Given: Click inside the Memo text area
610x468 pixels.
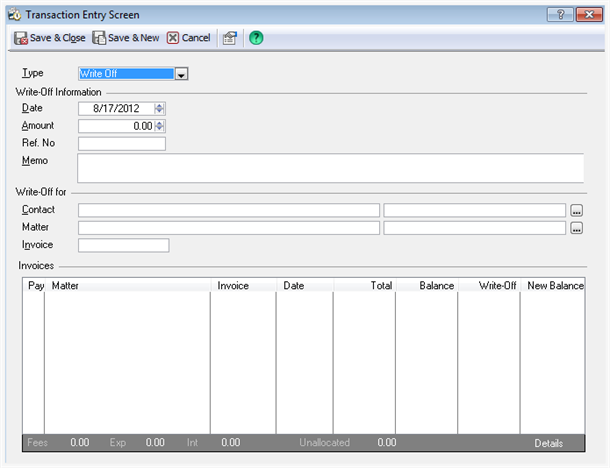Looking at the screenshot, I should (x=330, y=168).
